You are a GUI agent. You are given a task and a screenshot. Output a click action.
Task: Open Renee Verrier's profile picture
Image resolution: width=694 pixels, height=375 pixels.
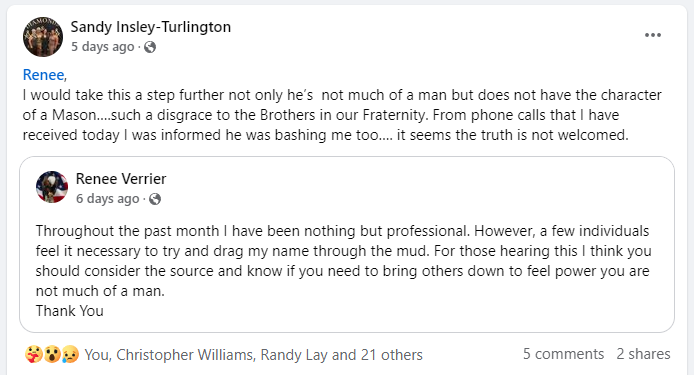(52, 187)
